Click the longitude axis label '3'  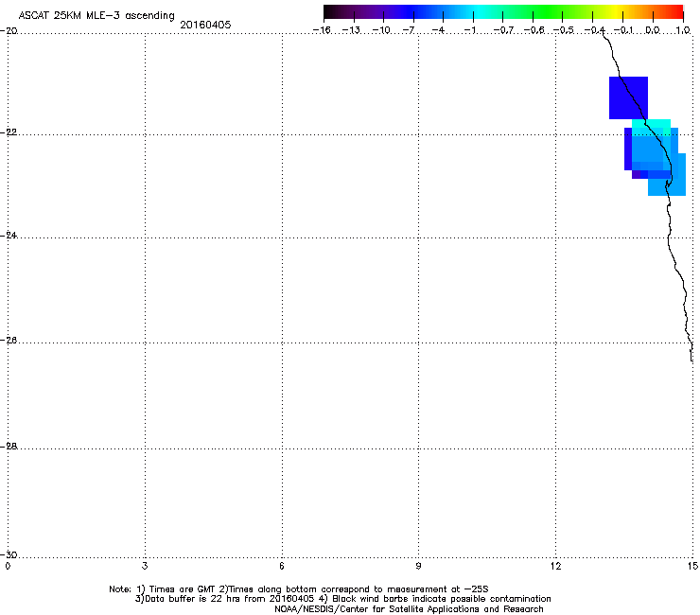pos(145,567)
